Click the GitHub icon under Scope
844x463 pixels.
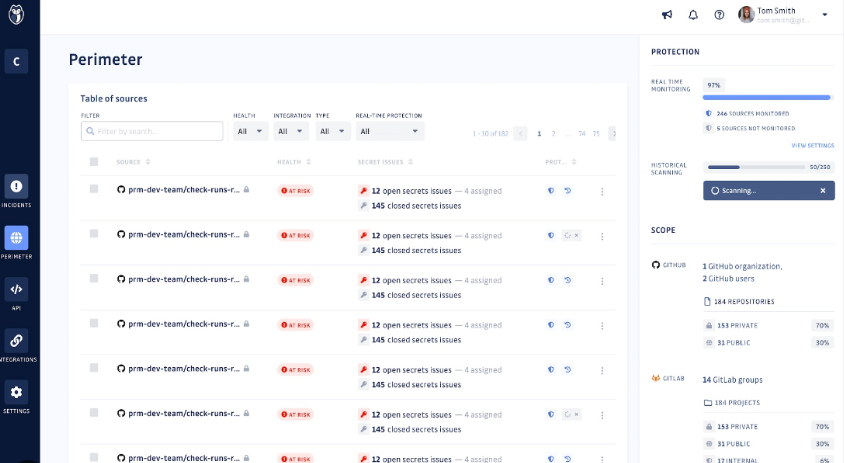tap(656, 265)
